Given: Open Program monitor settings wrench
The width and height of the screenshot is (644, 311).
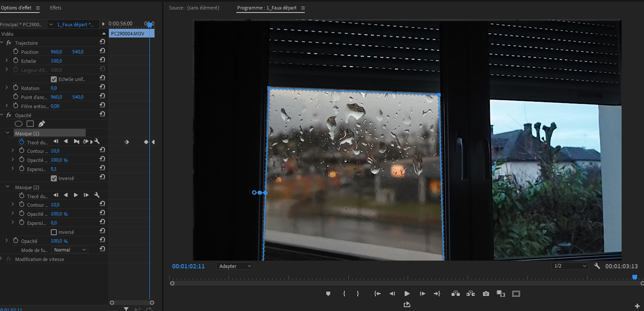Looking at the screenshot, I should 597,266.
